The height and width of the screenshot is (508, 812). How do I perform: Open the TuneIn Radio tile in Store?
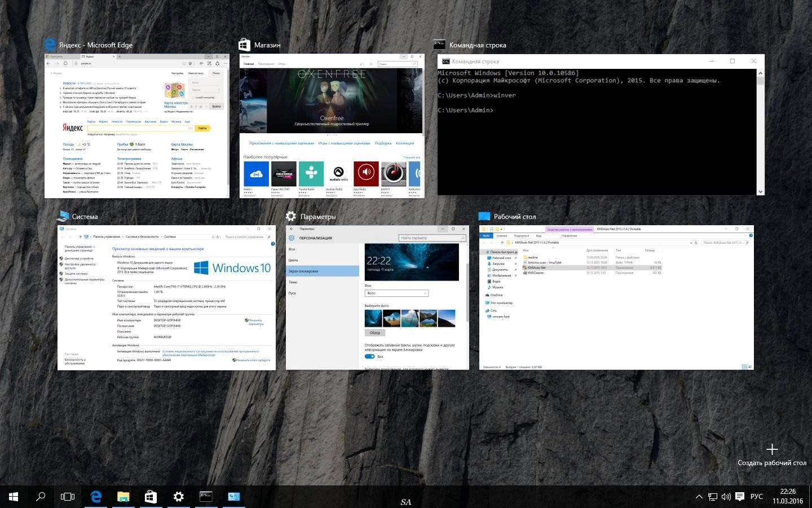(x=311, y=174)
